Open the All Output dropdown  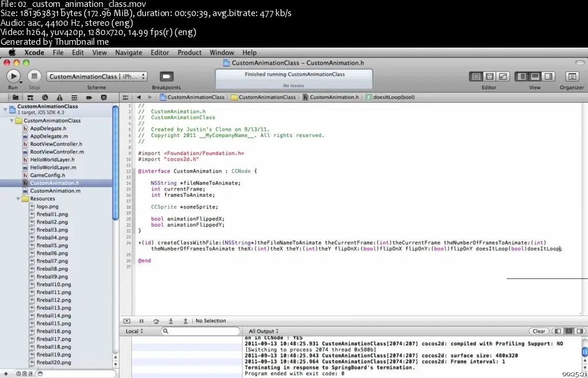[x=264, y=332]
